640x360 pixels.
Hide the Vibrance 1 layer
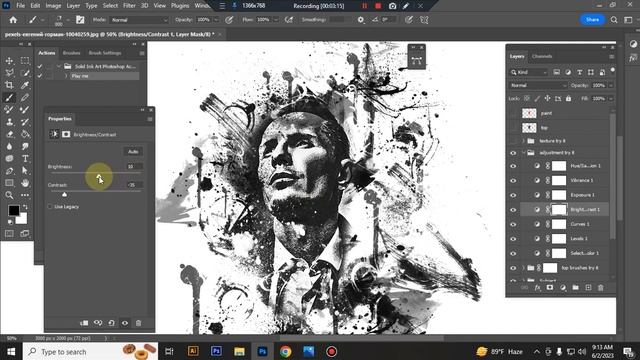click(x=513, y=180)
